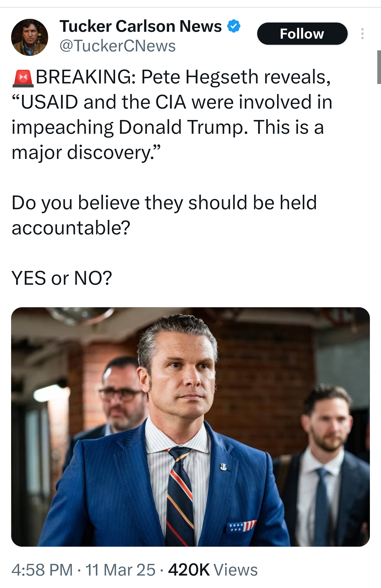The image size is (381, 588).
Task: Open the Tucker Carlson News profile picture
Action: click(x=30, y=37)
